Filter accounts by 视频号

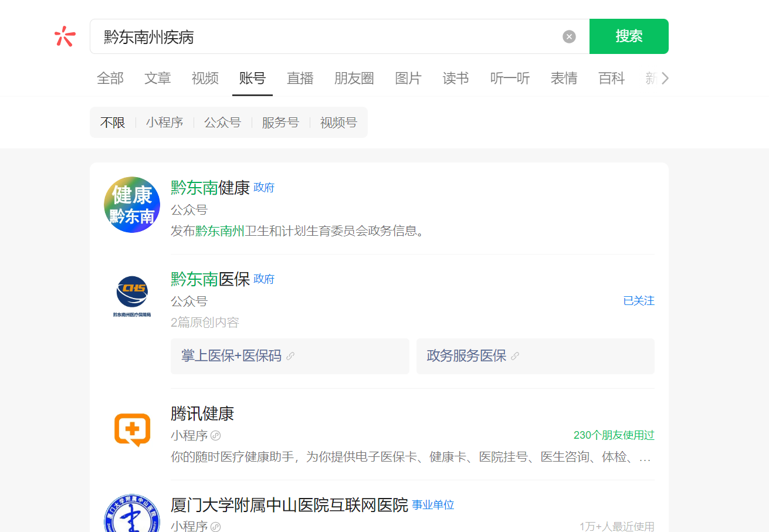click(x=338, y=123)
